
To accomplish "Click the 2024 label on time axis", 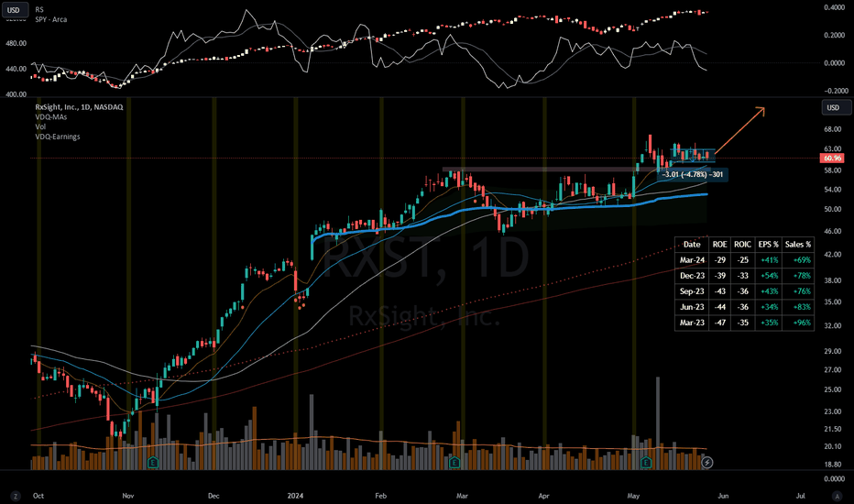I will point(295,496).
